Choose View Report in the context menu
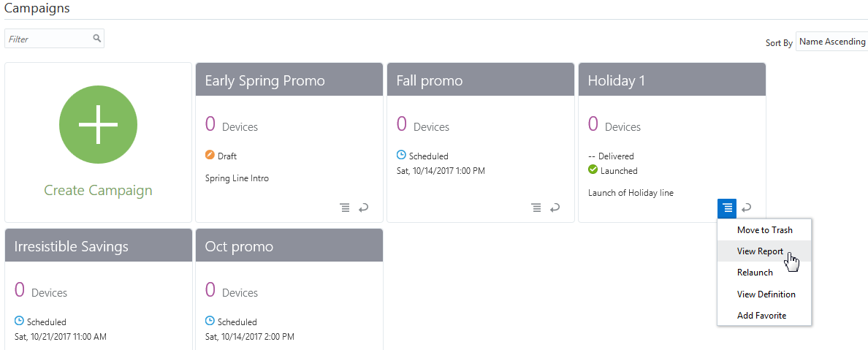Image resolution: width=868 pixels, height=350 pixels. coord(760,251)
